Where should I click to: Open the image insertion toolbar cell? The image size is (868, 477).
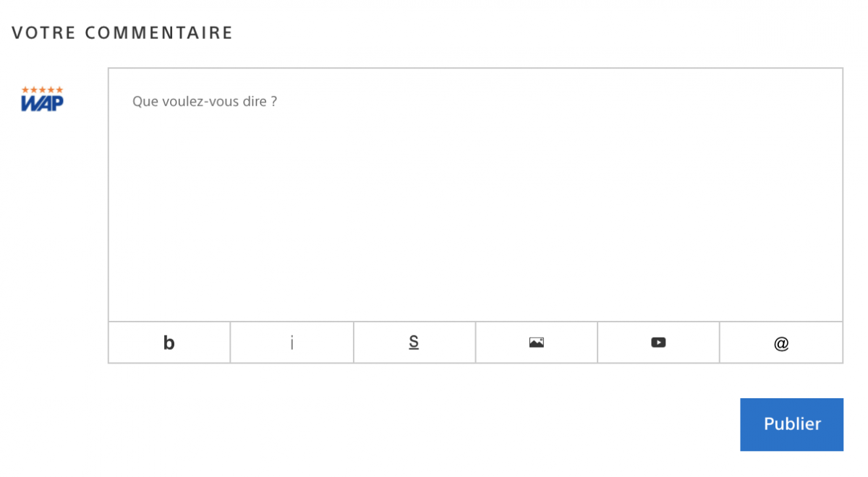point(536,343)
